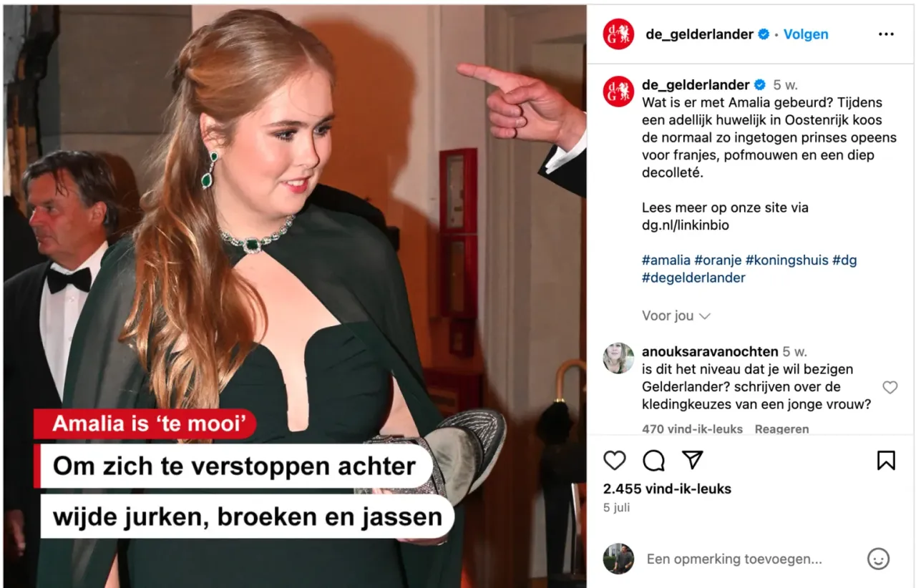Open anouksaravanochten's profile picture
Viewport: 916px width, 588px height.
coord(618,358)
